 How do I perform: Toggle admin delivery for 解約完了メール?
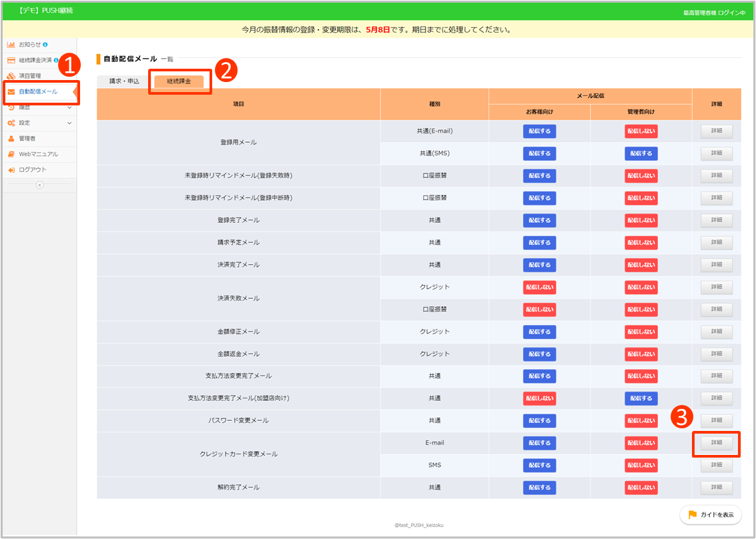(641, 488)
